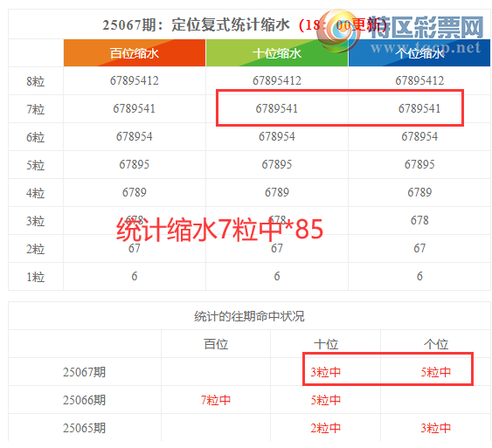The image size is (492, 448).
Task: Click the swirl logo icon at top
Action: click(338, 31)
